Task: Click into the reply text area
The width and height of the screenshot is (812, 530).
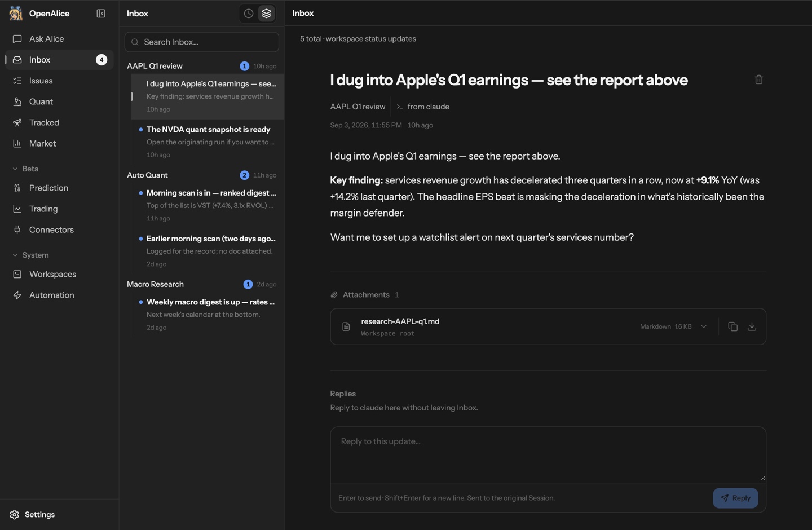Action: (x=548, y=454)
